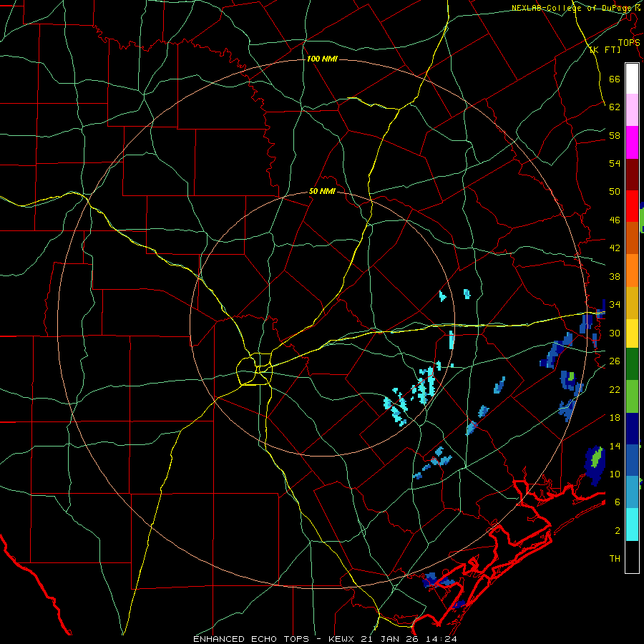Click the legend value "34"
The image size is (644, 644).
coord(615,305)
